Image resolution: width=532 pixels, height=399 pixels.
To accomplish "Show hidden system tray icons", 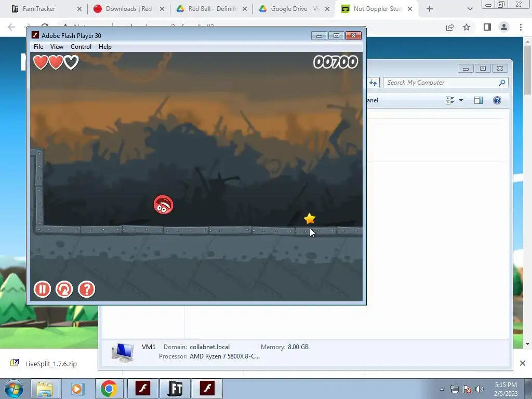I will click(442, 389).
